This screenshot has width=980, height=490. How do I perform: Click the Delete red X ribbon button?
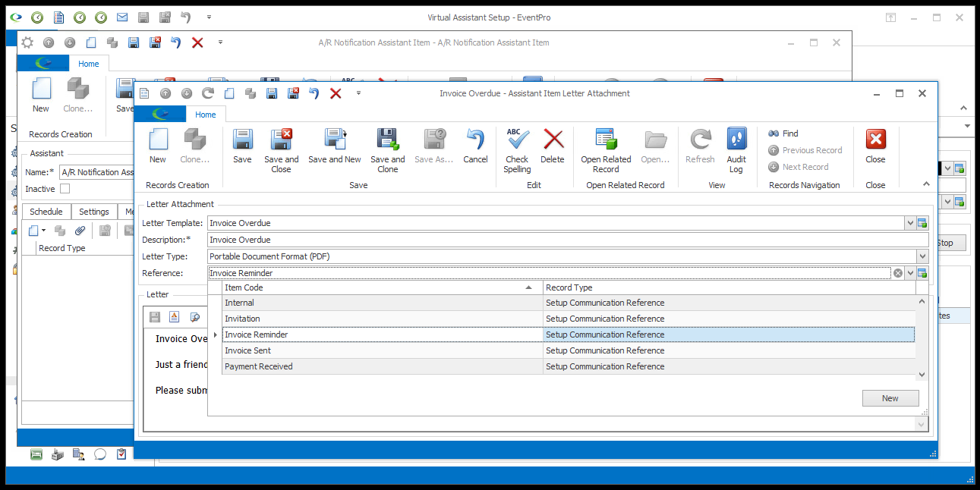553,146
